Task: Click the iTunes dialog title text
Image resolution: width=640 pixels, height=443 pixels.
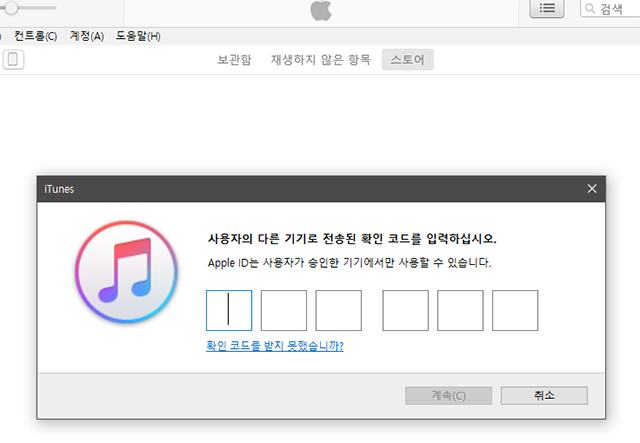Action: tap(59, 189)
